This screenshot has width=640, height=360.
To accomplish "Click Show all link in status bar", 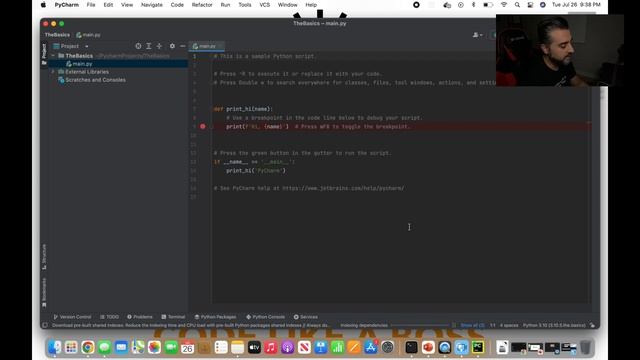I will [472, 325].
